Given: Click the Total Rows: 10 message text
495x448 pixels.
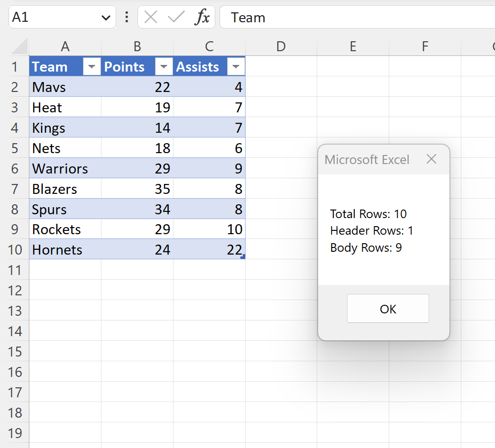Looking at the screenshot, I should tap(368, 214).
